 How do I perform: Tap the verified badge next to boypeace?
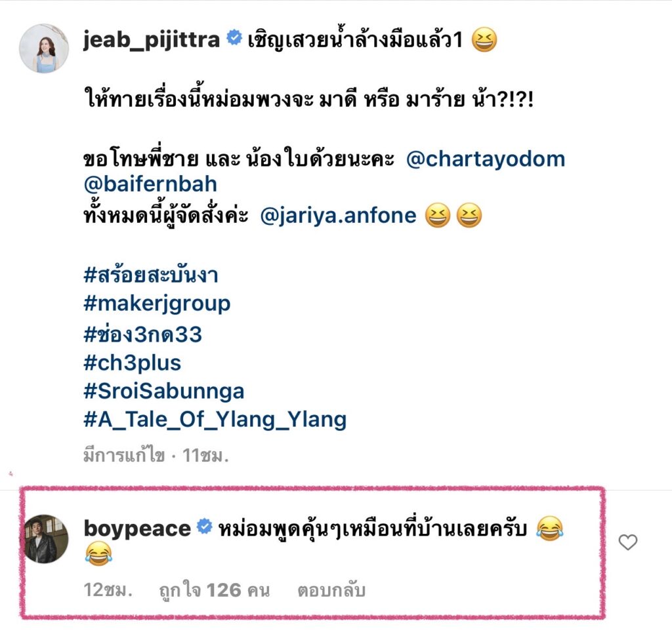(205, 527)
